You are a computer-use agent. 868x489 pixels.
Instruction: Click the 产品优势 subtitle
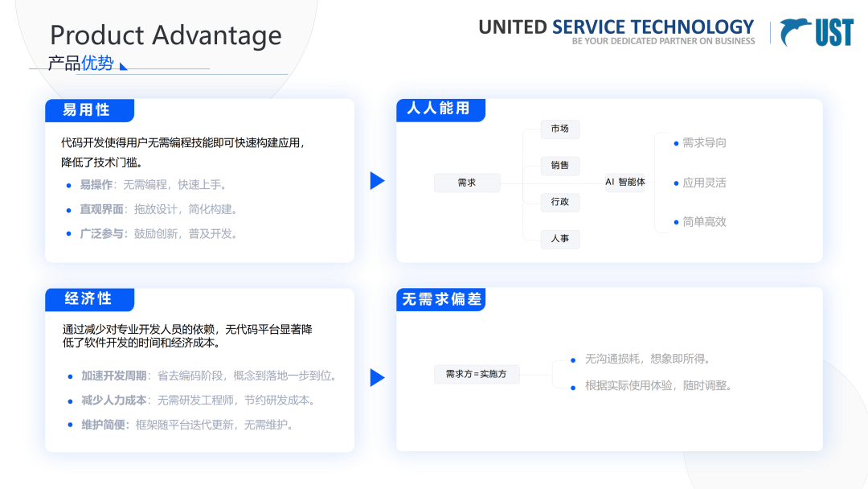click(81, 63)
